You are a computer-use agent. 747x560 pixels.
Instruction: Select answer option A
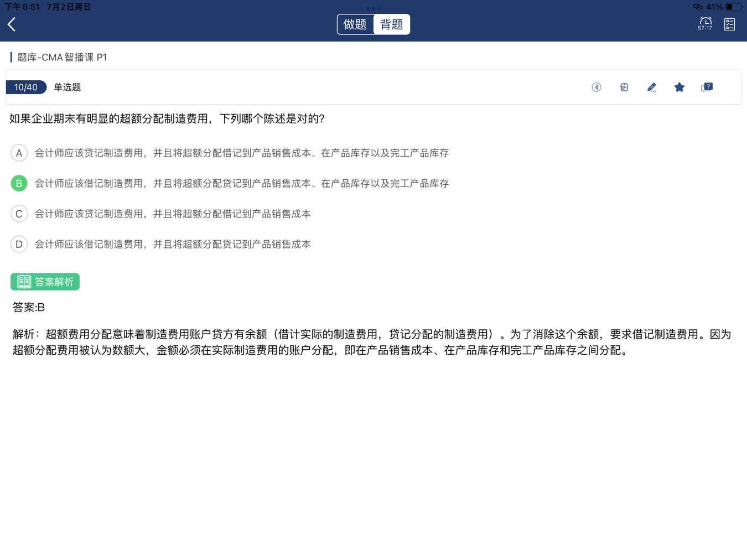pyautogui.click(x=19, y=153)
